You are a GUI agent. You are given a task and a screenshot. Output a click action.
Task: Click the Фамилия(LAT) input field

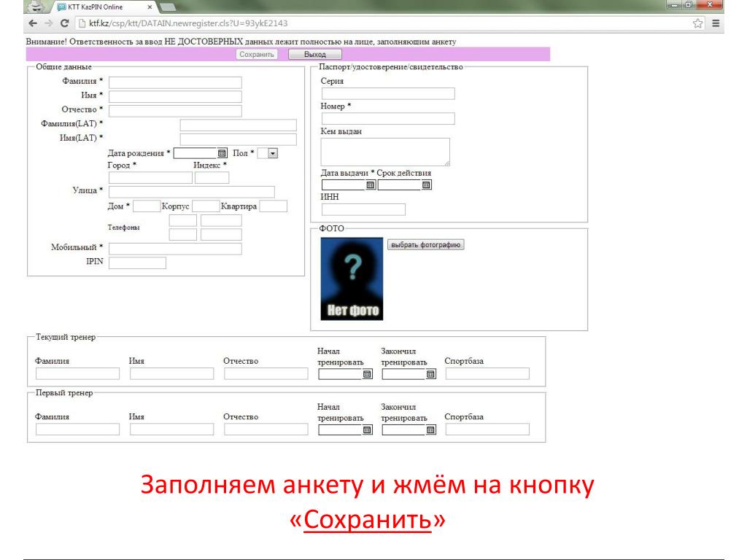click(239, 125)
